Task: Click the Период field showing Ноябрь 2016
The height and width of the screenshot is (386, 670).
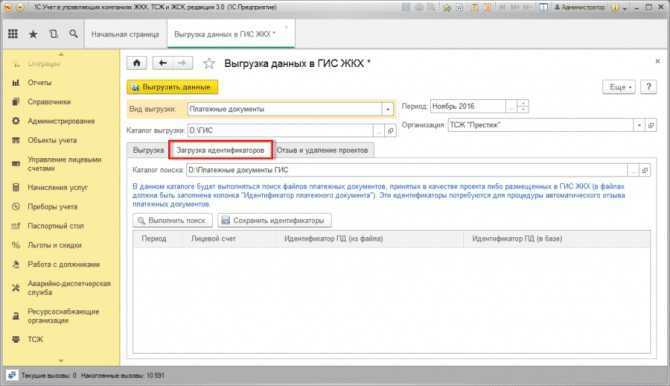Action: 468,106
